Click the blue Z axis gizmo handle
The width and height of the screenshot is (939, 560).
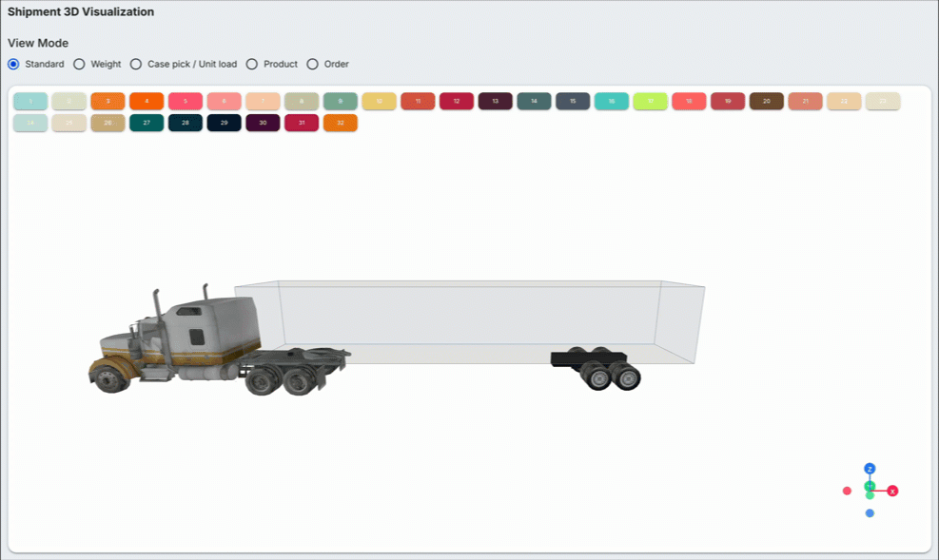870,469
